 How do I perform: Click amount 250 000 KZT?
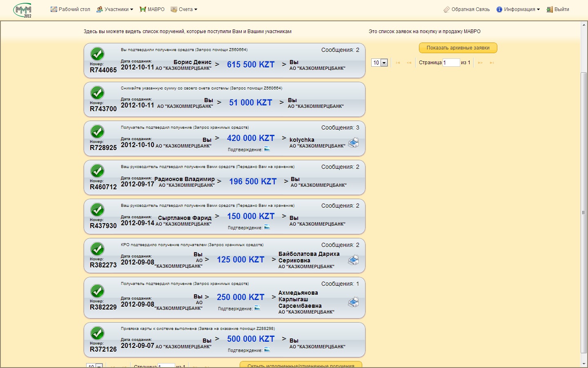241,297
